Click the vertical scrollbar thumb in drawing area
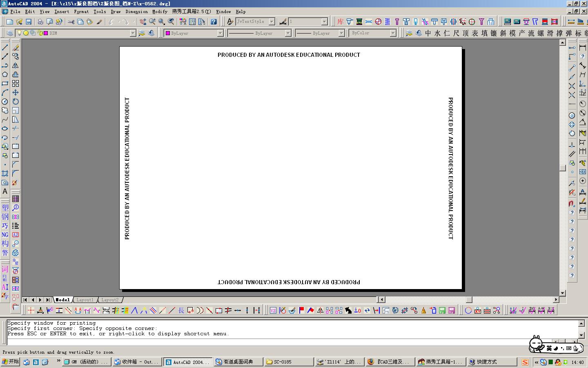Viewport: 588px width, 368px height. coord(563,168)
